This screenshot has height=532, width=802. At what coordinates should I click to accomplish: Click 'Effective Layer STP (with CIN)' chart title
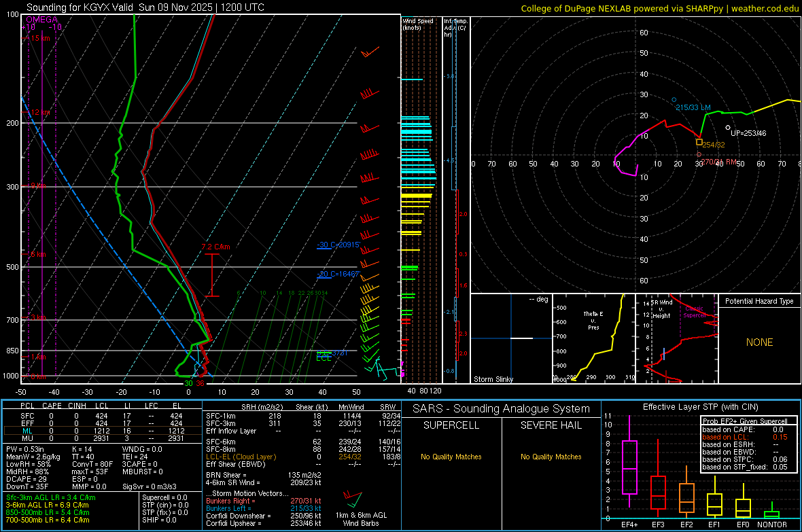tap(700, 407)
